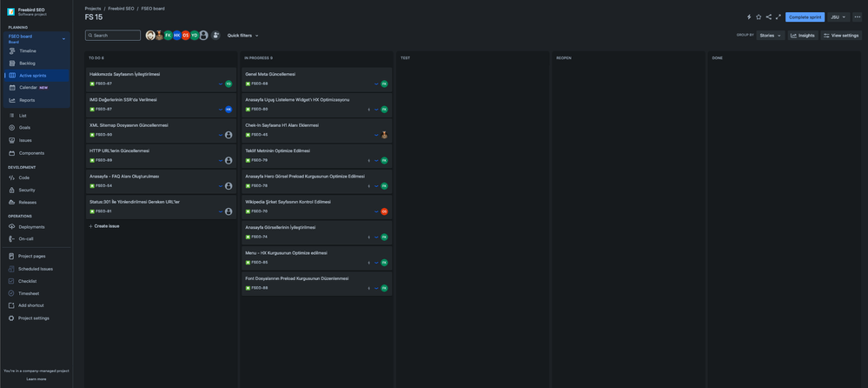Click priority chevron on HTTP URL'lerin Güncellenmesi card
This screenshot has width=868, height=388.
pos(221,161)
